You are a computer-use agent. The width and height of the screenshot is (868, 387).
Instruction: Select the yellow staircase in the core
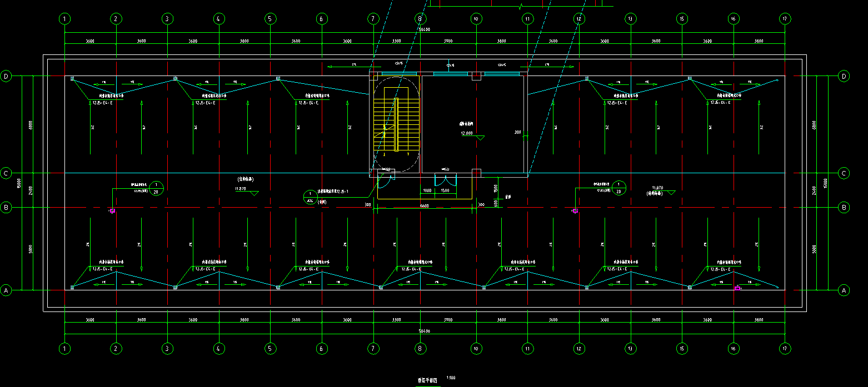[x=395, y=124]
